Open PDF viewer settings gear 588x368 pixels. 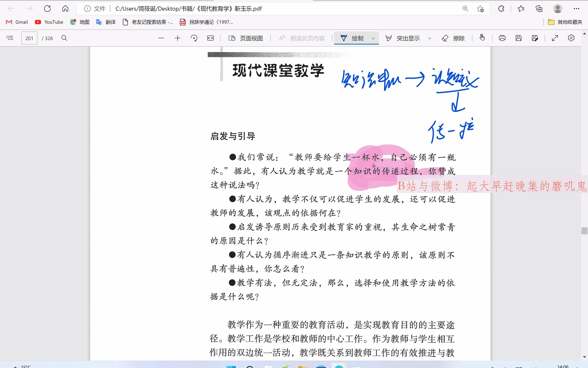point(571,38)
